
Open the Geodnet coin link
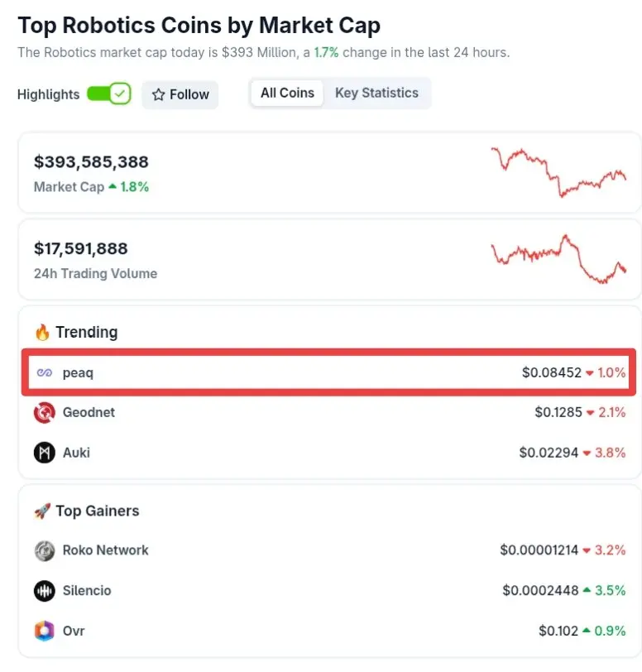pyautogui.click(x=89, y=412)
